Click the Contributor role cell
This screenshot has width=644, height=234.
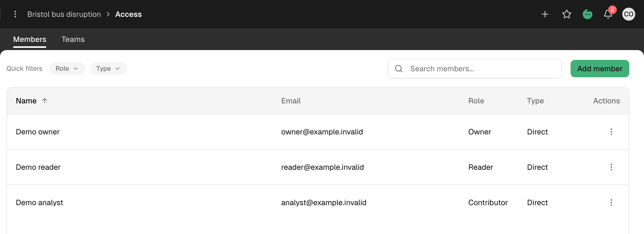click(488, 202)
